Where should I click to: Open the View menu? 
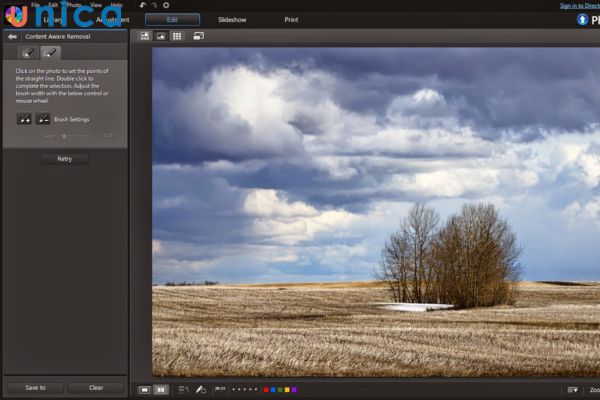(x=95, y=5)
